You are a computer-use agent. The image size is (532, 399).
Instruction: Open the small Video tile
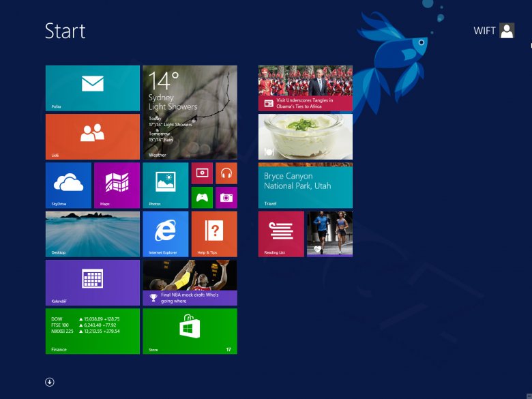pyautogui.click(x=202, y=173)
